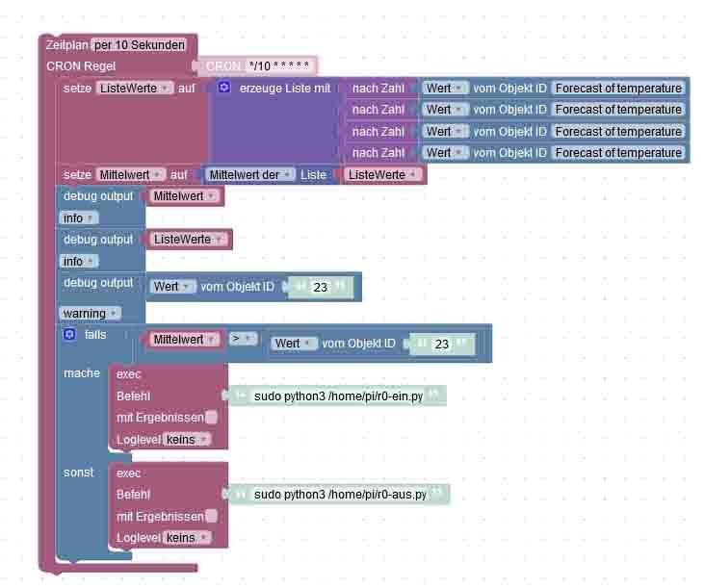Image resolution: width=704 pixels, height=588 pixels.
Task: Edit CRON rule text */10 * * * * *
Action: pyautogui.click(x=279, y=66)
